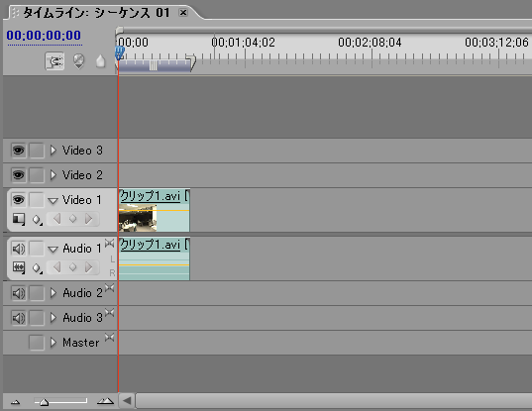Expand the Video 2 track
532x411 pixels.
(x=53, y=175)
